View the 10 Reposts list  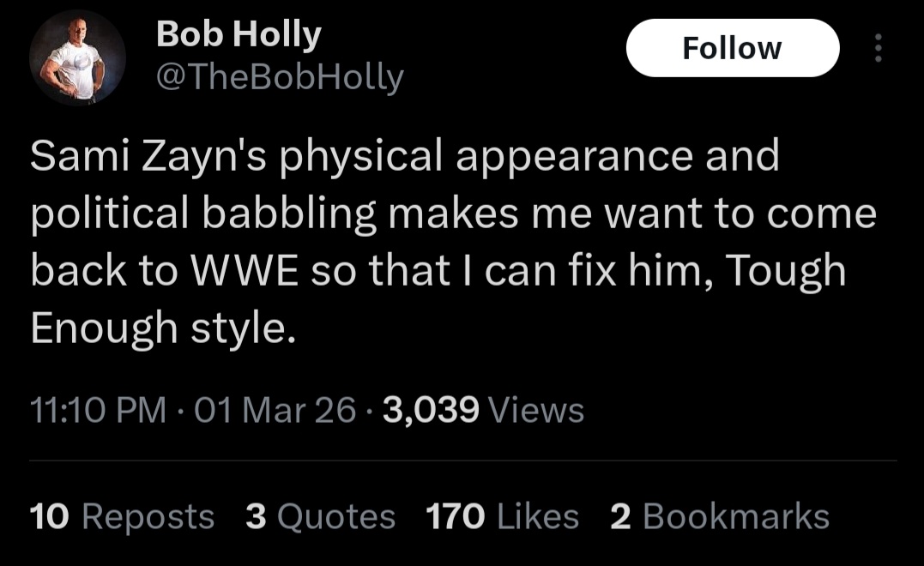pyautogui.click(x=121, y=516)
